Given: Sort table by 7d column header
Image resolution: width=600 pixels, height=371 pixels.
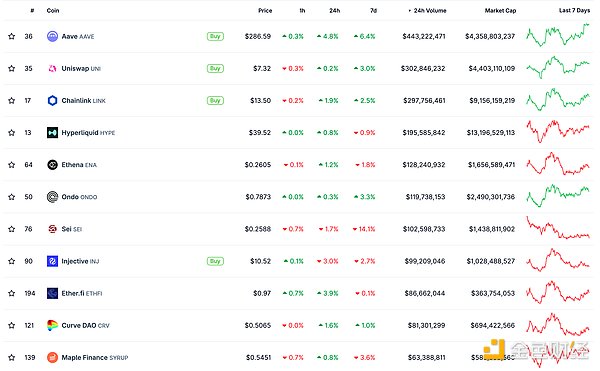Looking at the screenshot, I should (x=373, y=11).
